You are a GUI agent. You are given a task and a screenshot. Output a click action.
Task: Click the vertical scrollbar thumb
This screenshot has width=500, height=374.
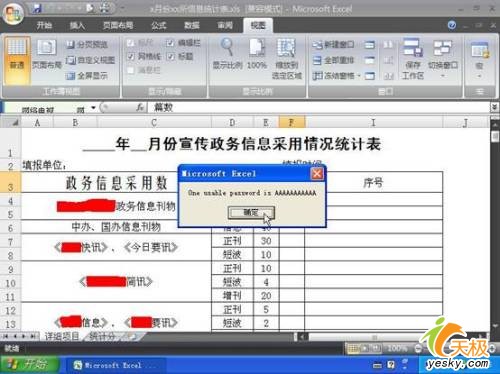(495, 136)
